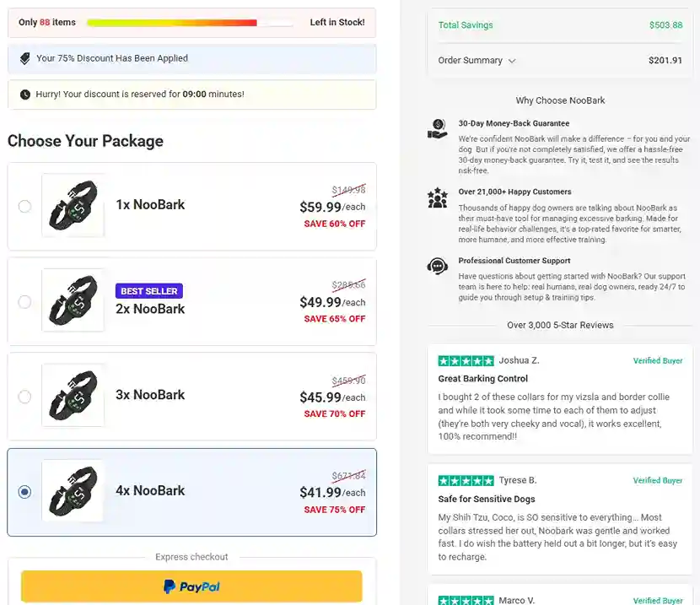Check out with the PayPal button

coord(191,584)
